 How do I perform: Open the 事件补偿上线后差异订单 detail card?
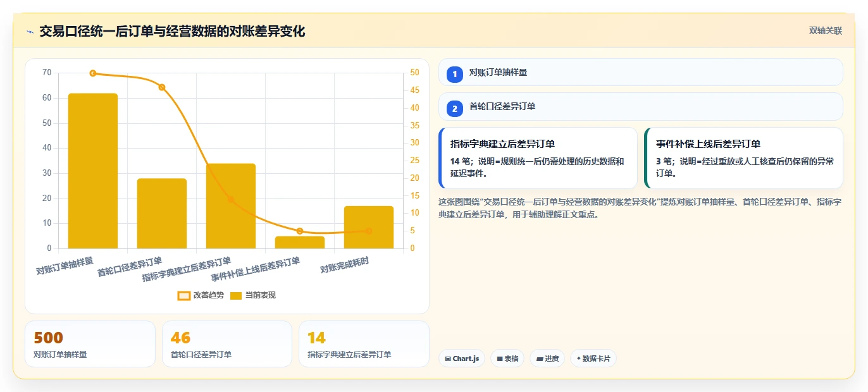743,158
